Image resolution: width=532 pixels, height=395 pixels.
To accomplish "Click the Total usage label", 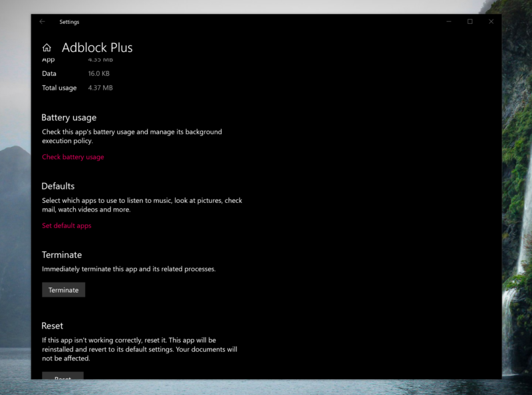I will pos(59,88).
